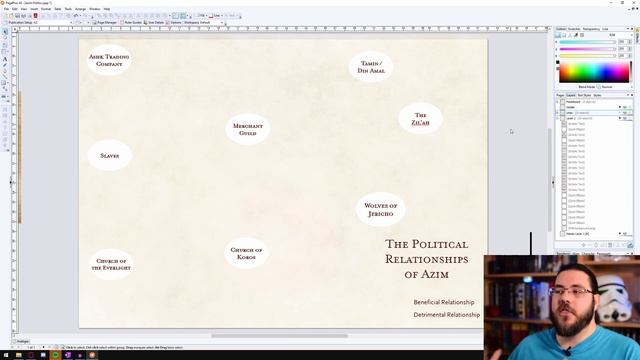Viewport: 640px width, 360px height.
Task: Select the Merchant Guild text object
Action: pos(248,129)
